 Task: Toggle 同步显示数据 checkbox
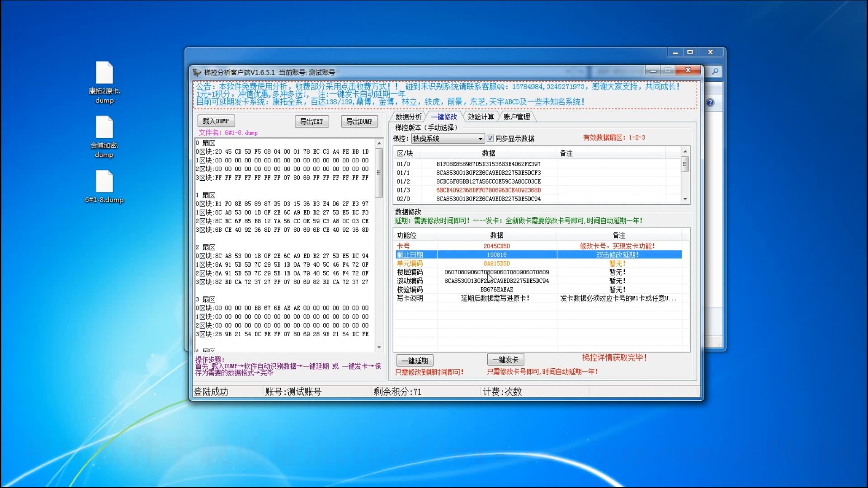coord(490,138)
